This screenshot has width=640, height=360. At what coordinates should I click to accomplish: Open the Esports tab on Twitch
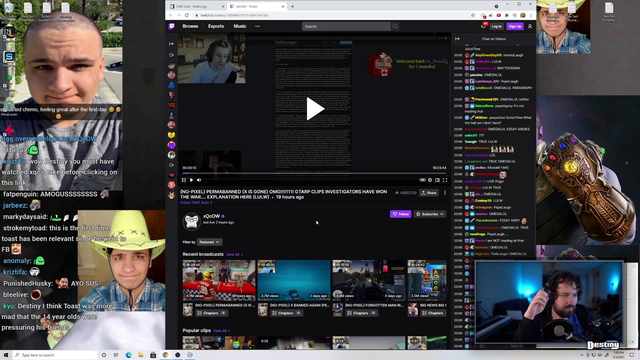point(216,27)
